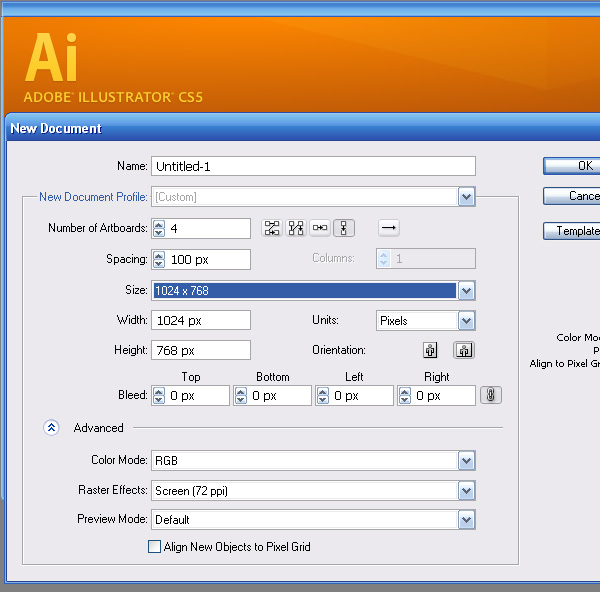Adjust the Left bleed stepper arrows
This screenshot has height=592, width=600.
(x=323, y=395)
